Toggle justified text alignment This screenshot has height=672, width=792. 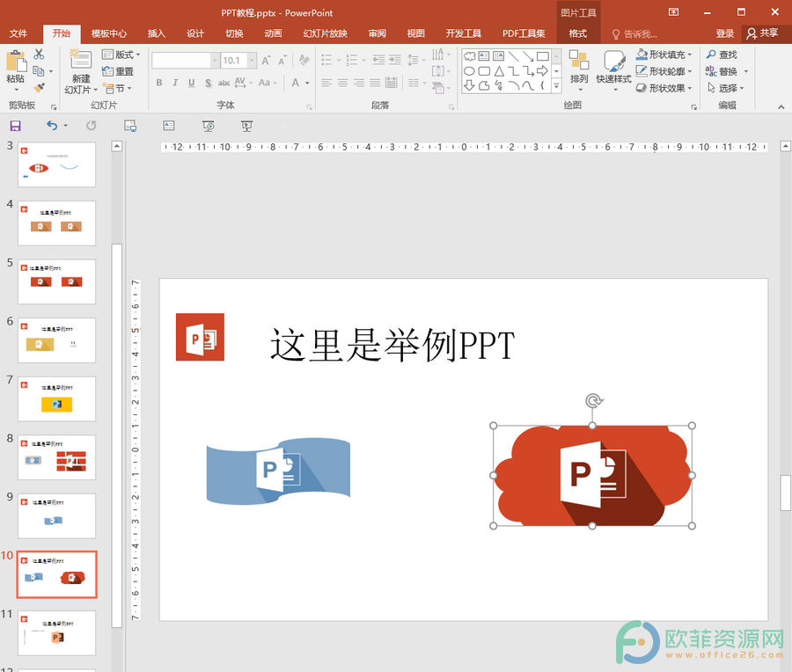(x=375, y=83)
